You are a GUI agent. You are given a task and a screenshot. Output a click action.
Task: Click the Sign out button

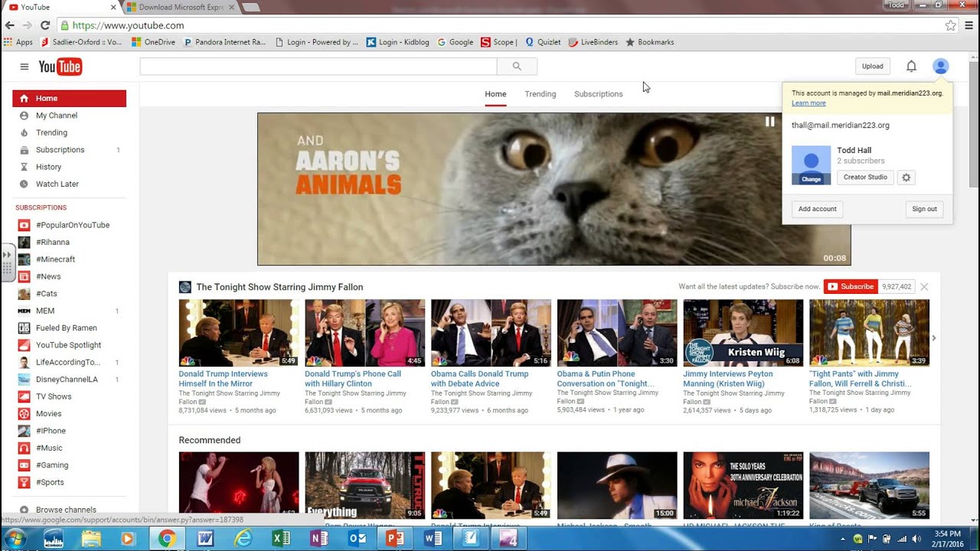924,209
